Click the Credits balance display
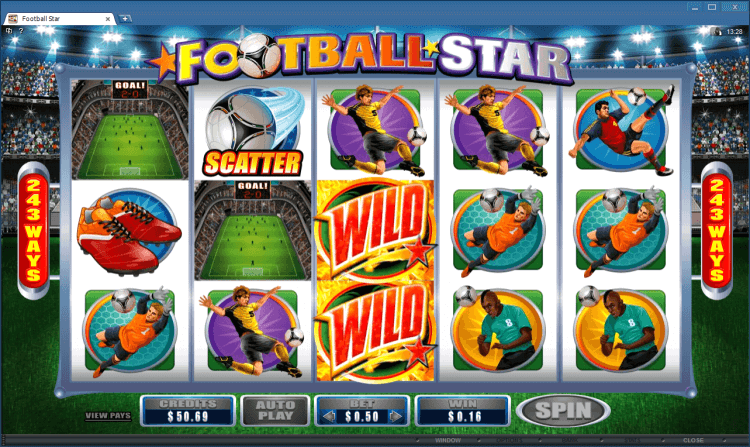Image resolution: width=750 pixels, height=447 pixels. (188, 411)
